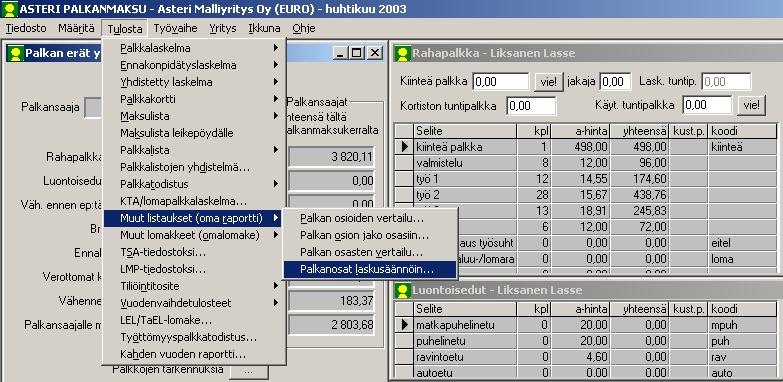Choose LMP-tiedostoksi...
Viewport: 783px width, 382px height.
click(193, 269)
